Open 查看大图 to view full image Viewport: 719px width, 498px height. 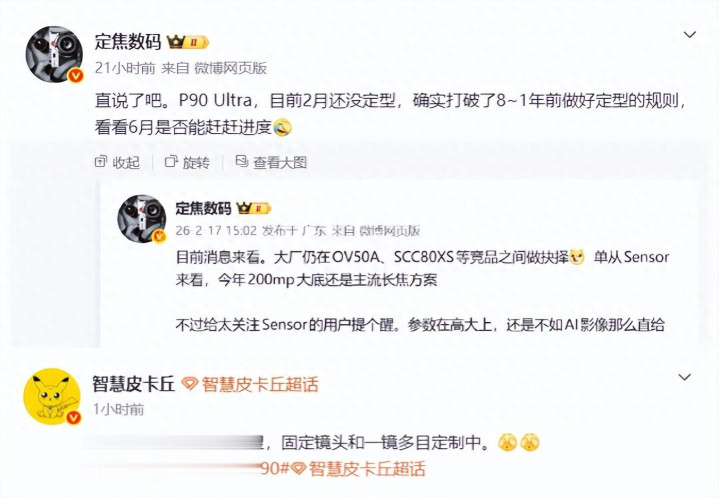click(271, 162)
